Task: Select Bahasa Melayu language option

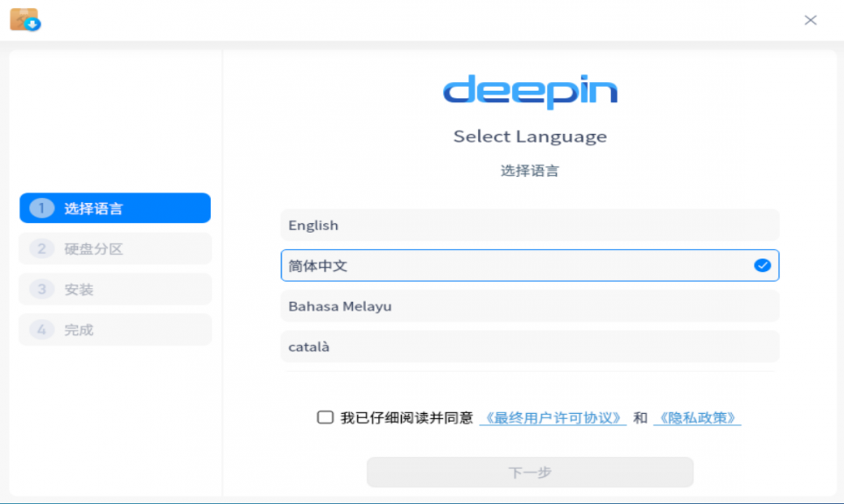Action: click(x=529, y=306)
